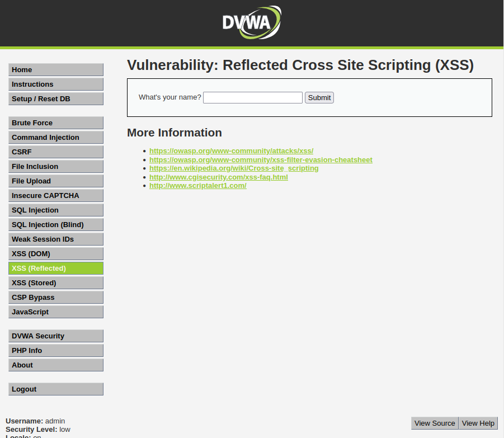This screenshot has width=504, height=438.
Task: Click the More Information heading
Action: (x=175, y=133)
